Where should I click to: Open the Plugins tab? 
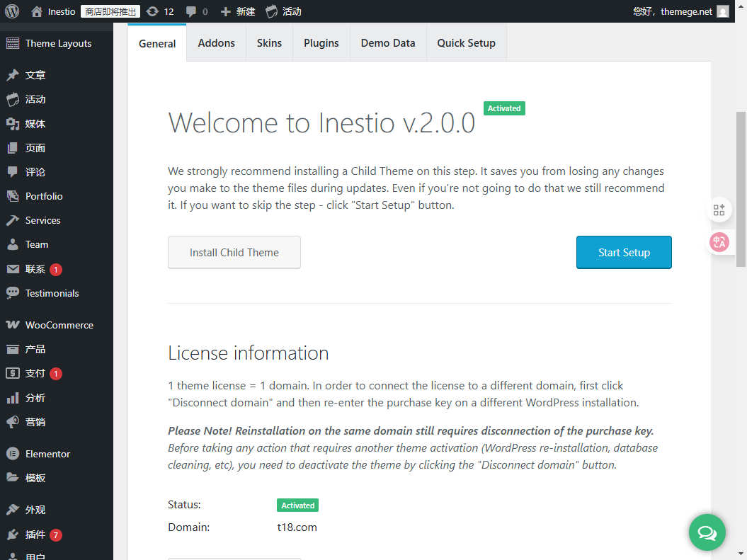321,43
